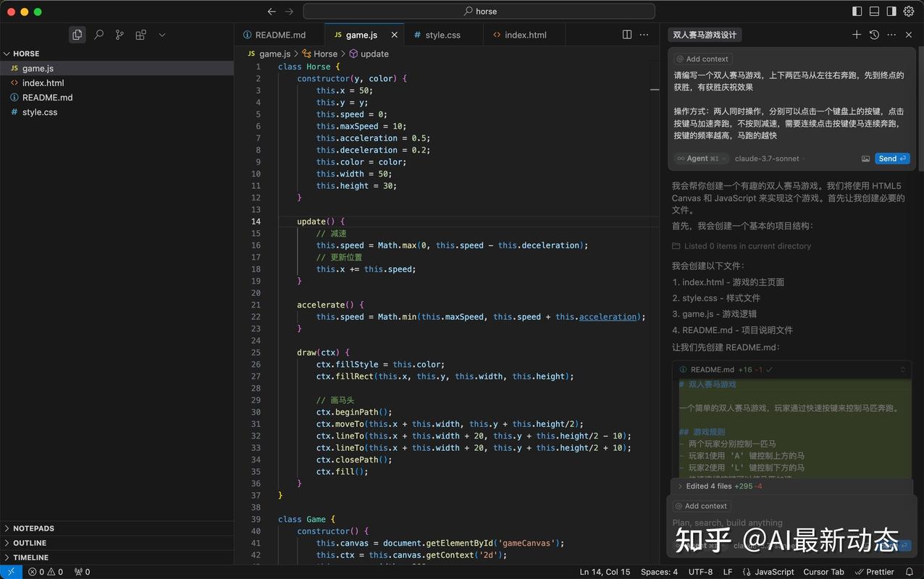Open the Source Control view
This screenshot has width=924, height=579.
(120, 34)
